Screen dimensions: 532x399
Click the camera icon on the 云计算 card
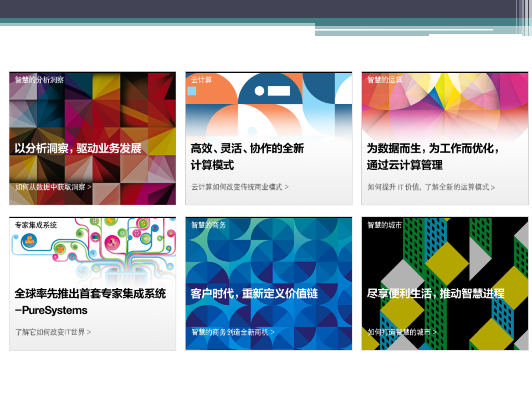(270, 90)
